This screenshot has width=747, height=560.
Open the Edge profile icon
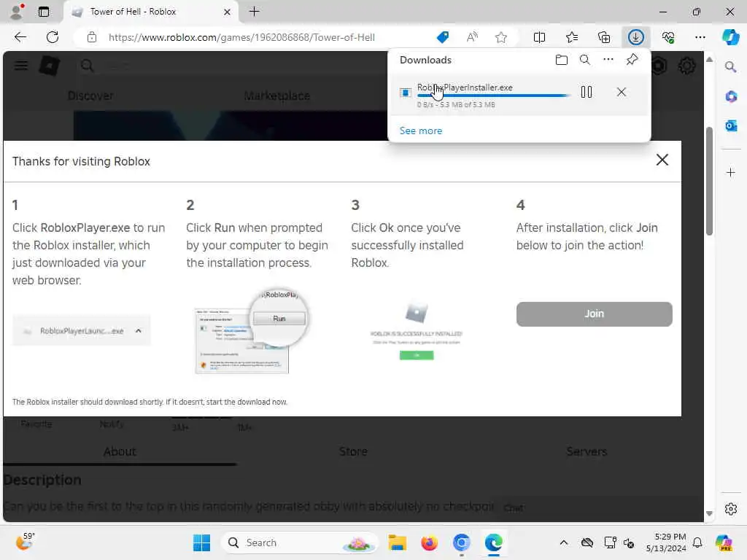(17, 12)
